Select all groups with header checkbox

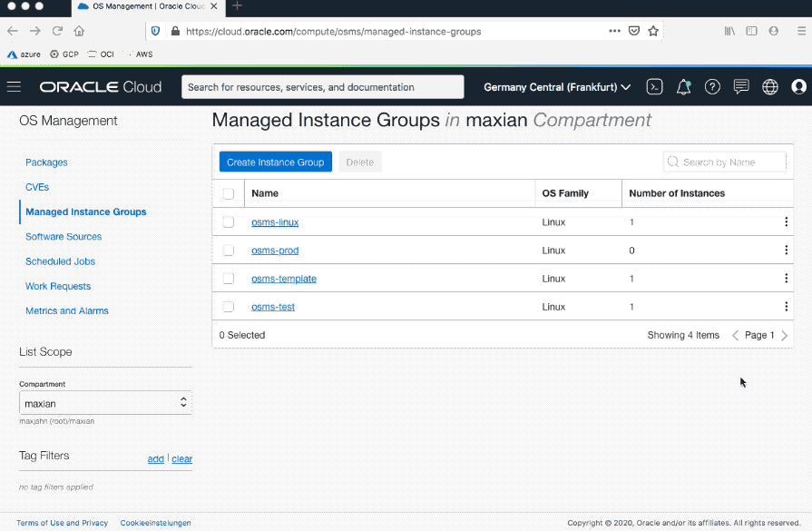229,193
